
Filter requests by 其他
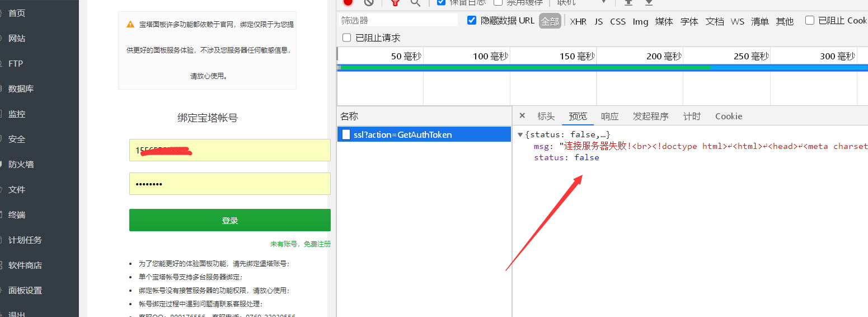[785, 21]
